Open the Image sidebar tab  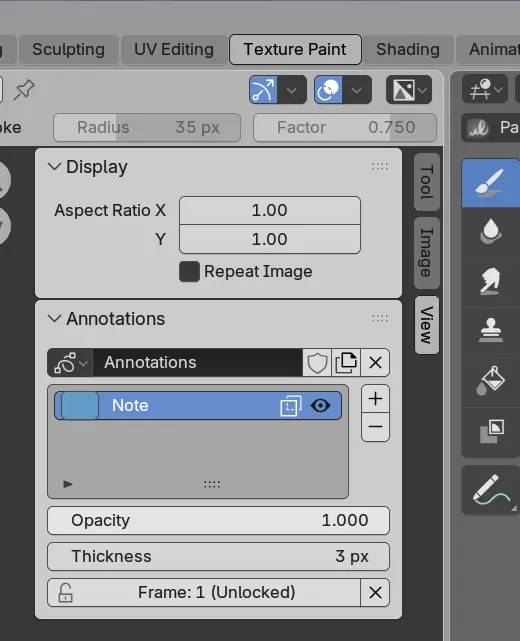pos(427,253)
